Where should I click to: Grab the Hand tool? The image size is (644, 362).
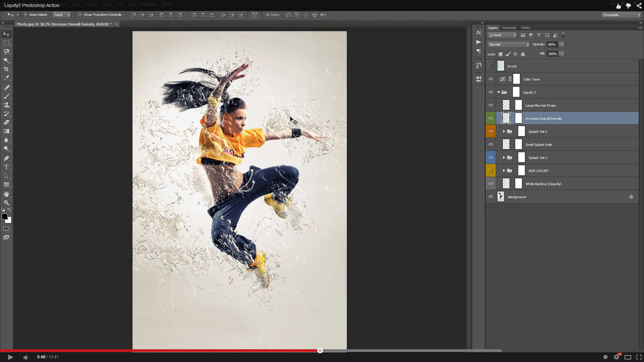pos(6,194)
